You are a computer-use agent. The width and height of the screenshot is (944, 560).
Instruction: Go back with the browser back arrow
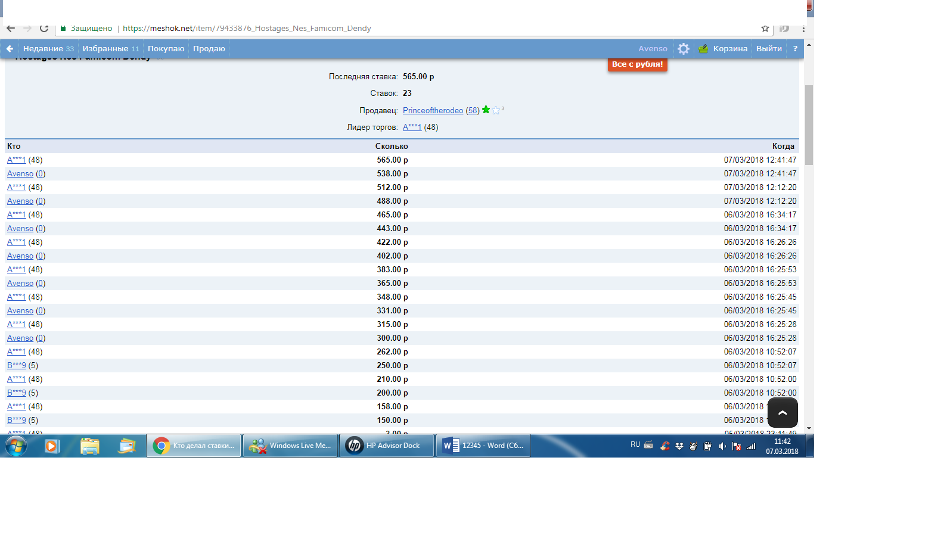[x=11, y=28]
